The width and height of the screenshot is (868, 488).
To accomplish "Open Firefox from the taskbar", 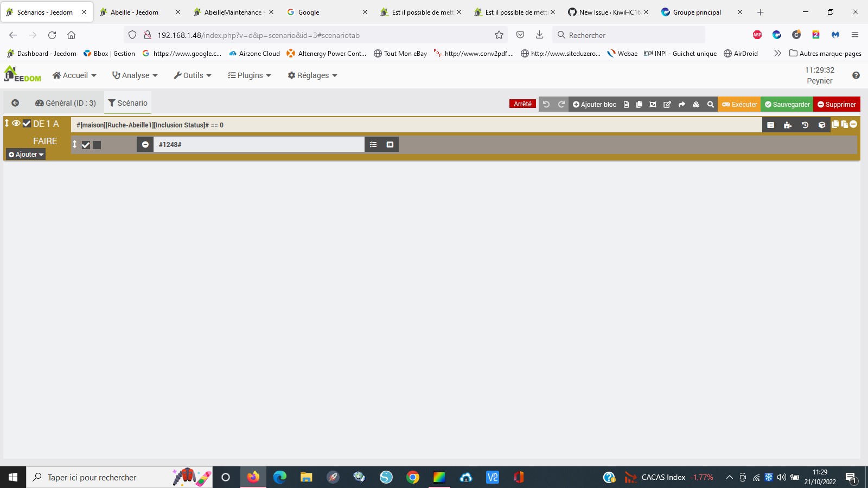I will pos(253,477).
